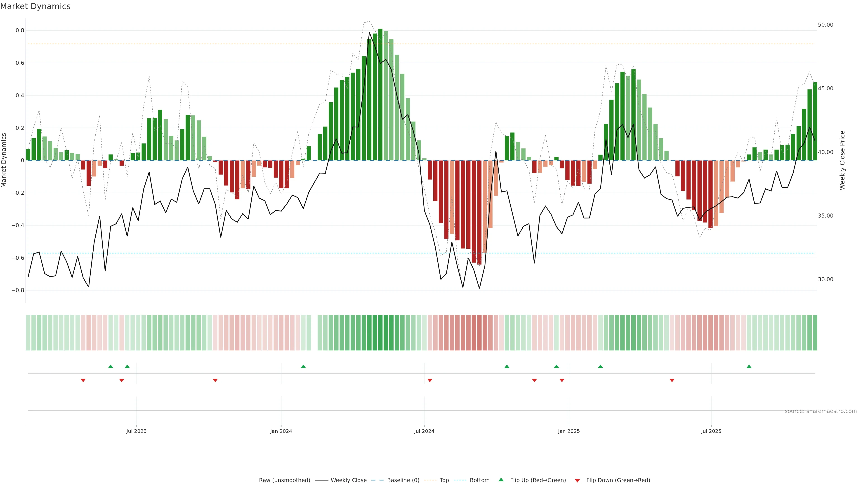Hide the Top threshold legend entry
Image resolution: width=868 pixels, height=488 pixels.
[444, 480]
